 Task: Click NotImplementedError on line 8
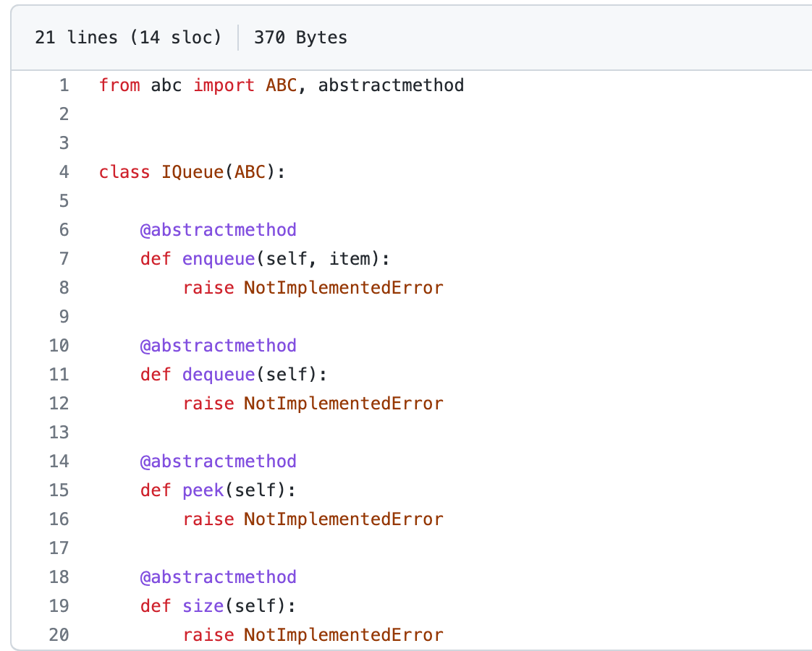pyautogui.click(x=342, y=288)
